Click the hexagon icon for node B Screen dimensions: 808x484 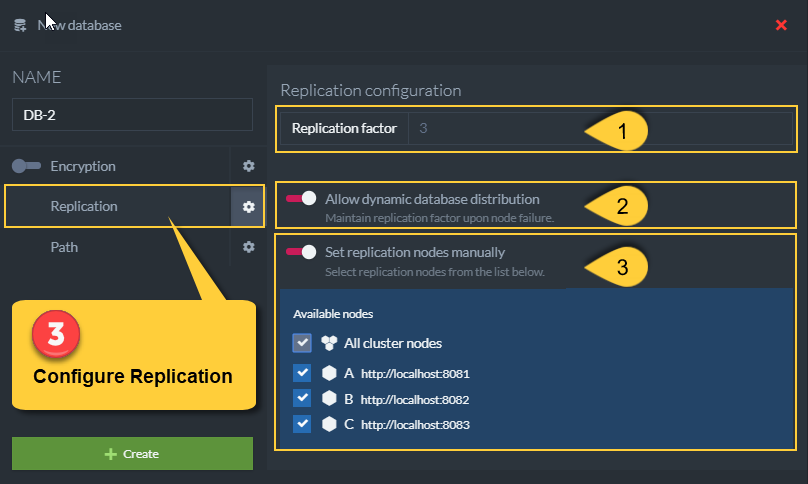pos(329,398)
